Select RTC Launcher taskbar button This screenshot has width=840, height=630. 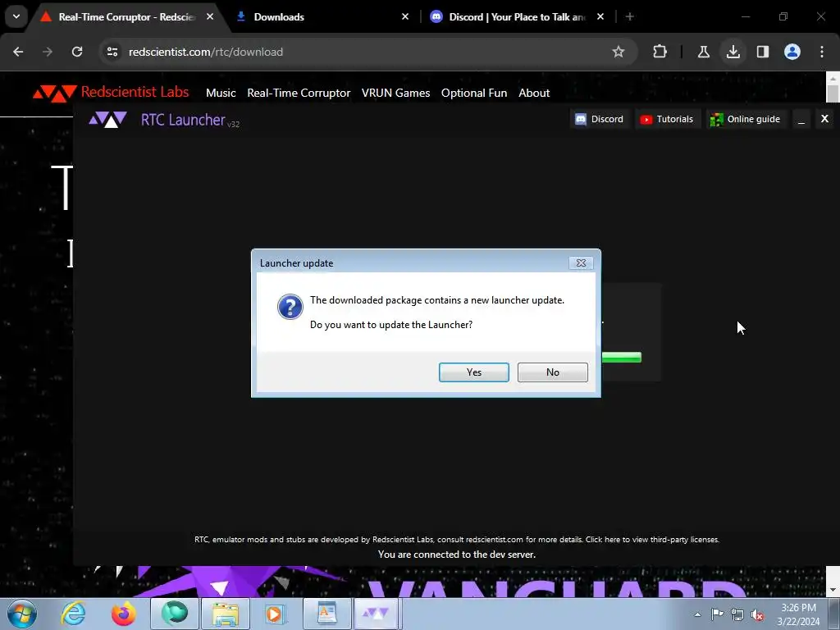(x=377, y=614)
